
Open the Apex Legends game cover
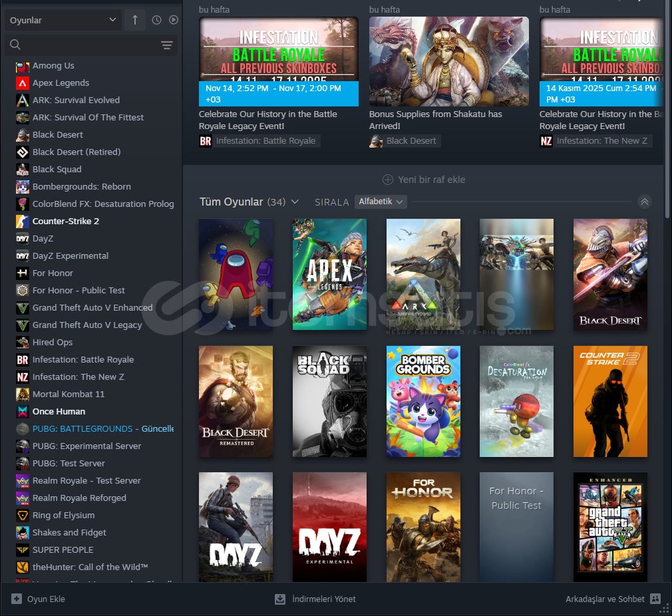click(x=329, y=275)
